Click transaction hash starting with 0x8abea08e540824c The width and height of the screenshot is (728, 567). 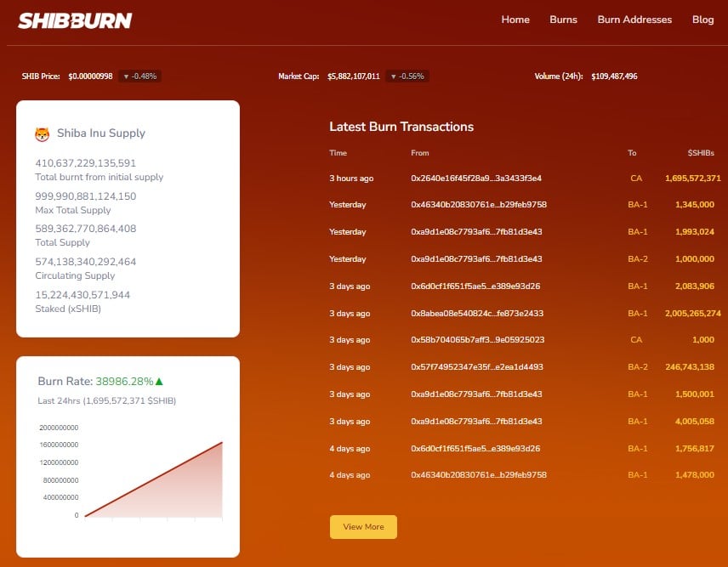pyautogui.click(x=474, y=313)
